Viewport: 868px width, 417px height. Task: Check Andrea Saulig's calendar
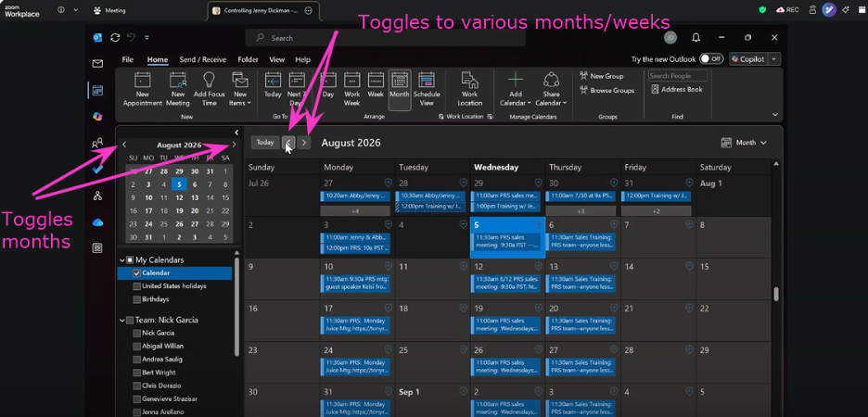[136, 360]
